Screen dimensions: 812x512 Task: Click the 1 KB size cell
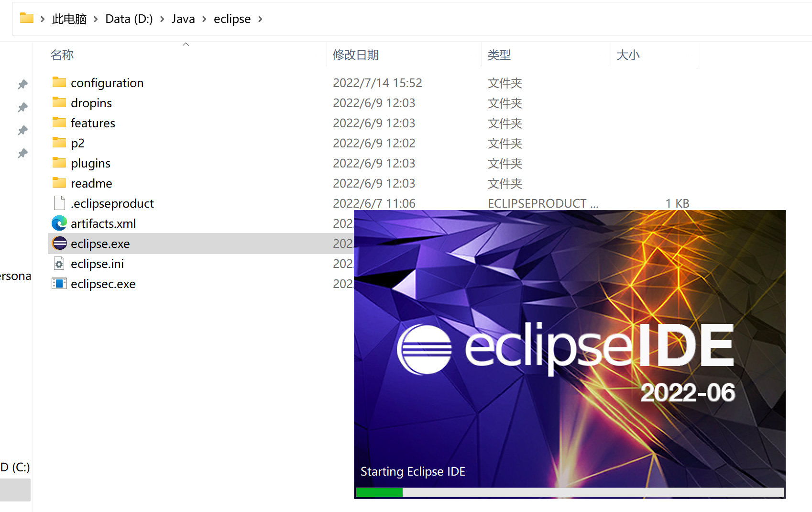pos(677,203)
